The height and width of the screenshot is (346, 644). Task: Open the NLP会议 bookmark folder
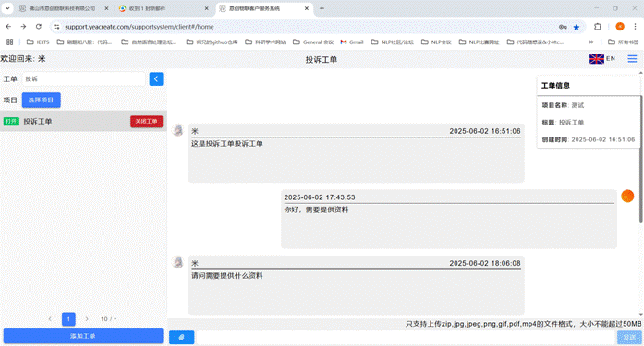tap(436, 42)
